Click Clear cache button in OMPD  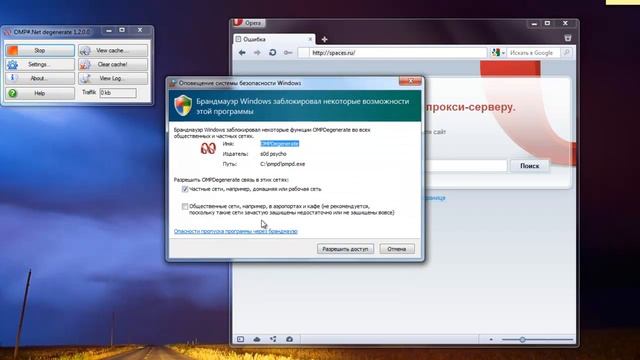click(x=113, y=64)
